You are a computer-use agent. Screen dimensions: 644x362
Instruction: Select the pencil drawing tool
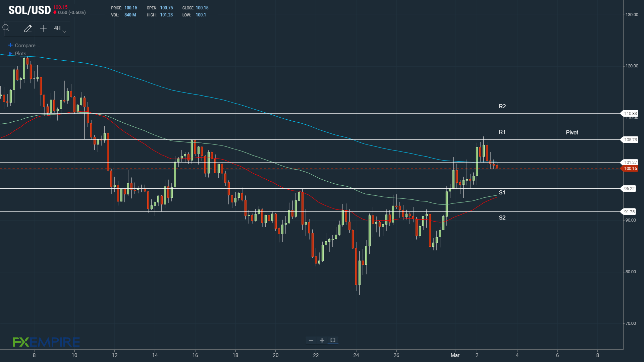28,28
